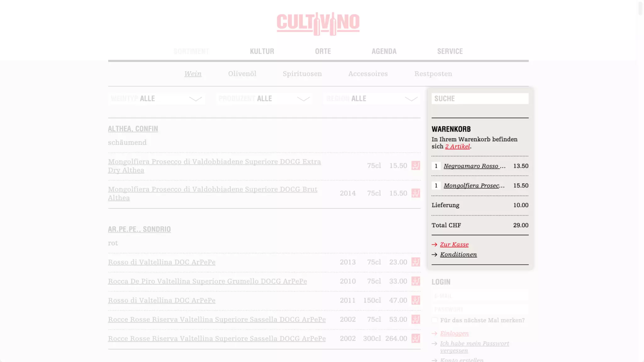This screenshot has height=362, width=644.
Task: Add Rocce Rosse Riserva 75cl to cart
Action: 415,320
